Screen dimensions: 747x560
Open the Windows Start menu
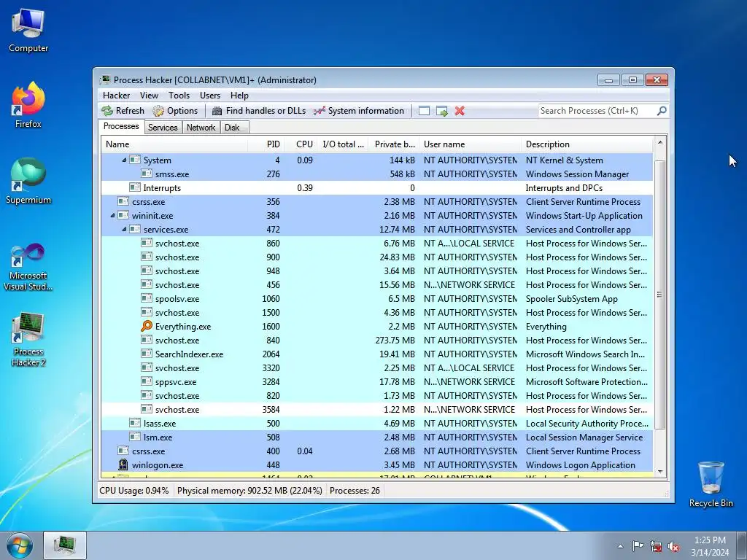(20, 545)
